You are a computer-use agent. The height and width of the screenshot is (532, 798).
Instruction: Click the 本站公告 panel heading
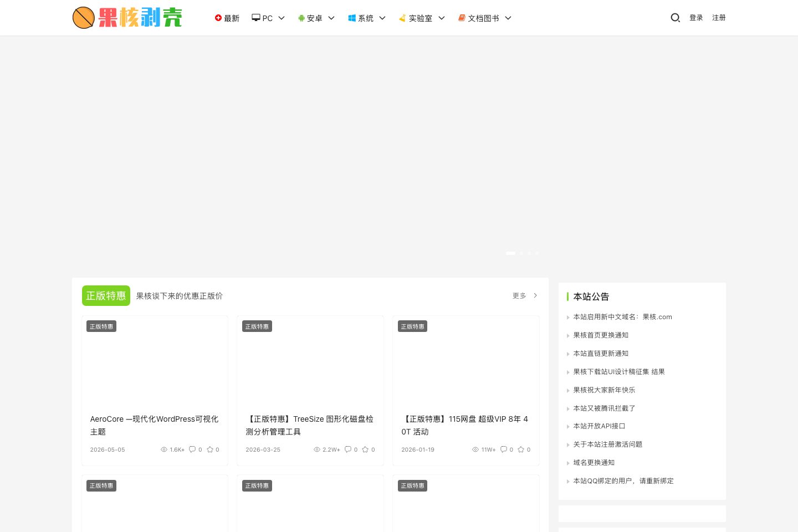click(591, 296)
